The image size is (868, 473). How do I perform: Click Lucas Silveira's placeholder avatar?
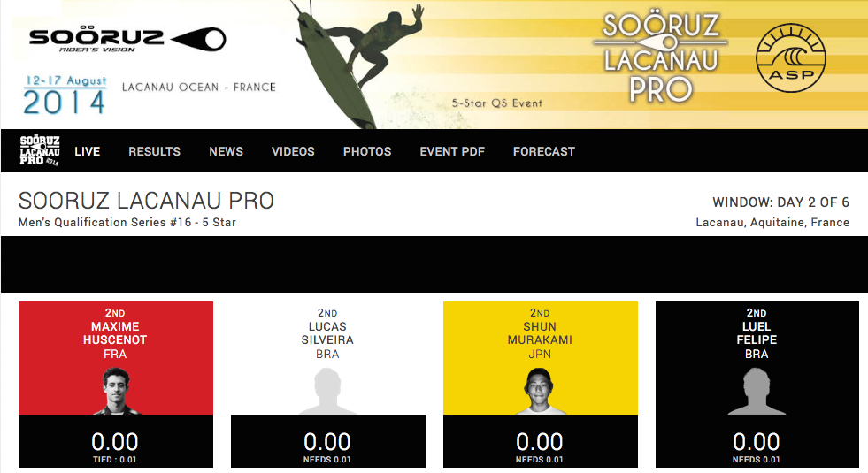pos(327,391)
